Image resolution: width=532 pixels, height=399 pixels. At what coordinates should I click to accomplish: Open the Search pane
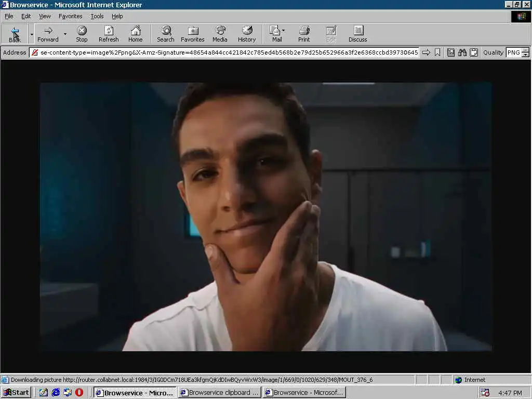pos(166,34)
